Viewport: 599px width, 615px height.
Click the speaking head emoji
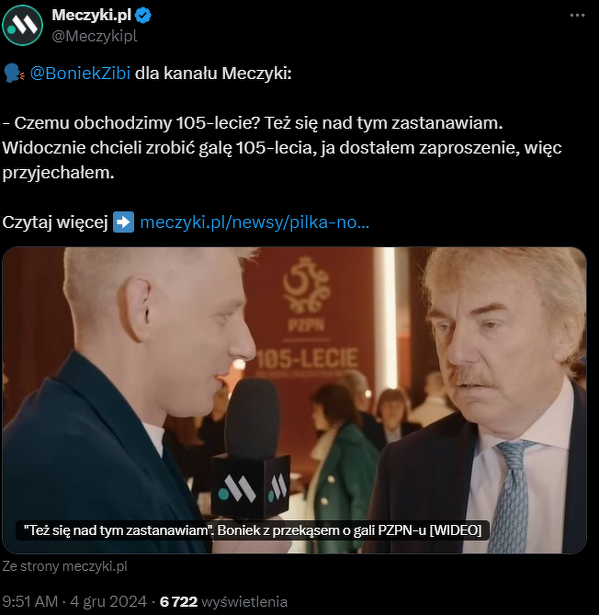14,73
